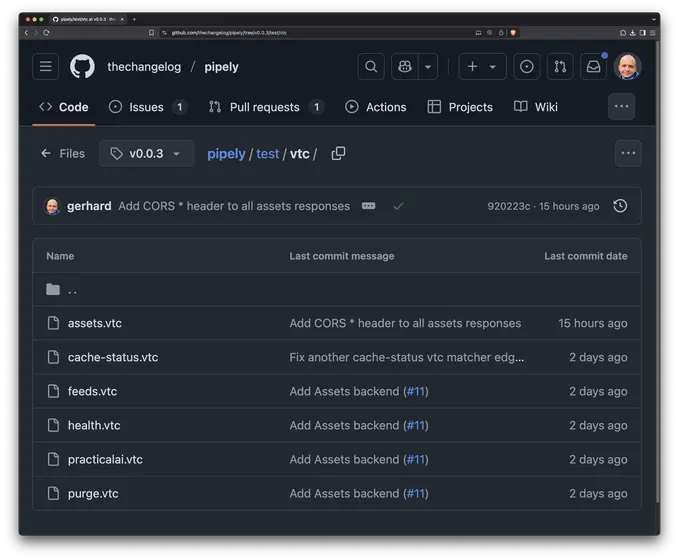
Task: Click the bookmark icon in the browser toolbar
Action: 151,32
